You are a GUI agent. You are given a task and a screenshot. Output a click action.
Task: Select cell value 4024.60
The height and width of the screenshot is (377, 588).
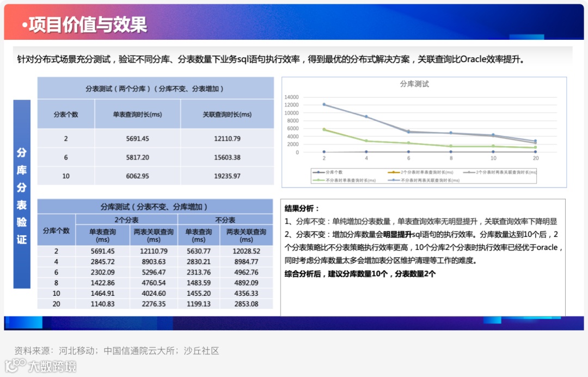coord(154,293)
